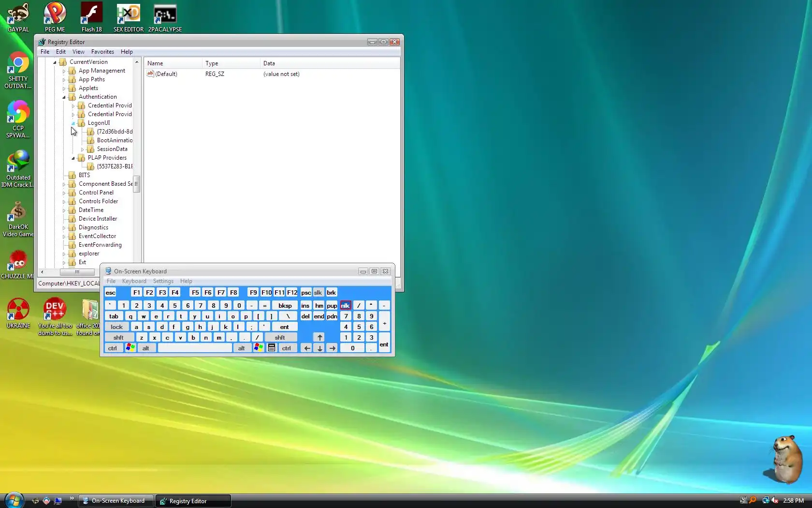The width and height of the screenshot is (812, 508).
Task: Collapse the PLAP Providers key
Action: click(x=73, y=158)
